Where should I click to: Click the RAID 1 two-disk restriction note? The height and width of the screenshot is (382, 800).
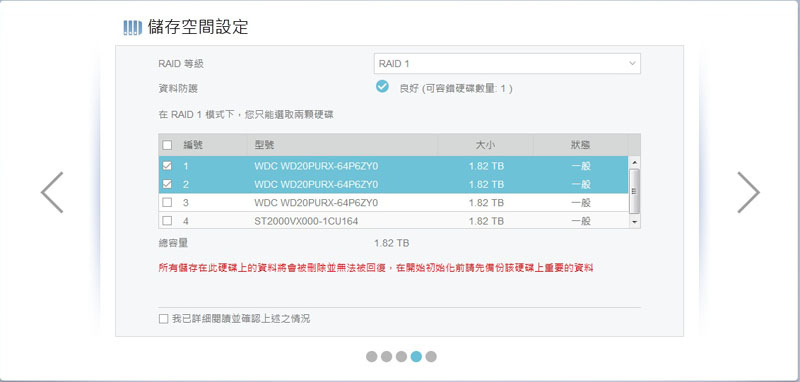246,115
